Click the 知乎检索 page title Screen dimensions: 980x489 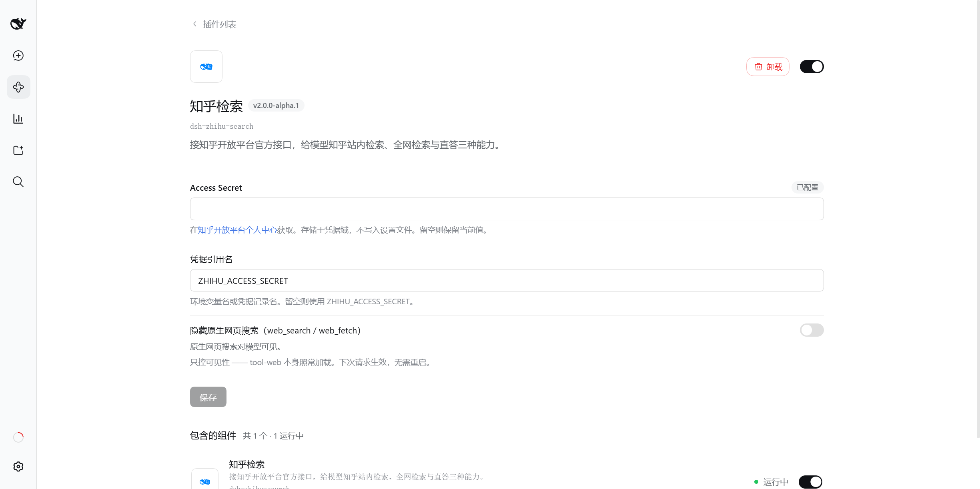pyautogui.click(x=216, y=106)
